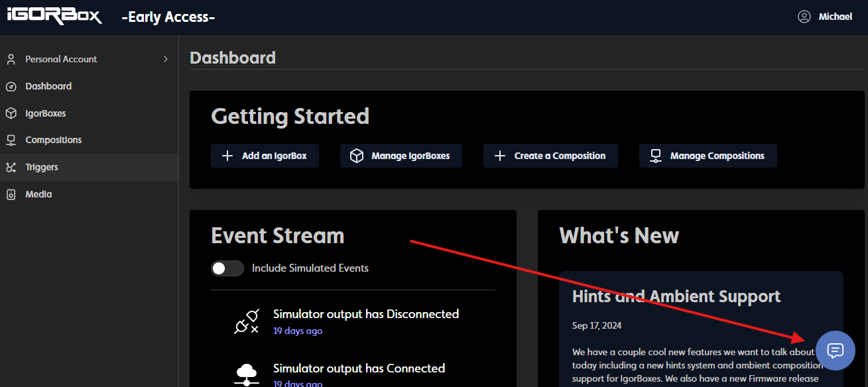Click the IgorBox logo in header

click(x=54, y=17)
